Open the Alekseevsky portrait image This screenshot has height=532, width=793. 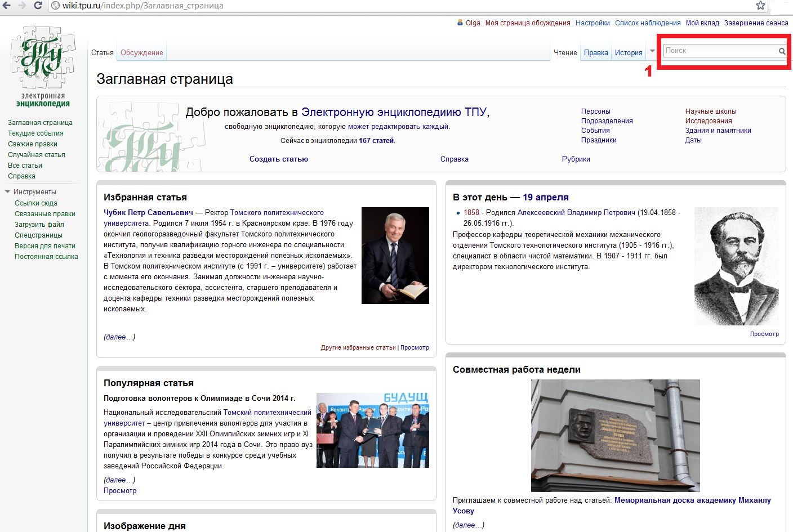point(737,266)
